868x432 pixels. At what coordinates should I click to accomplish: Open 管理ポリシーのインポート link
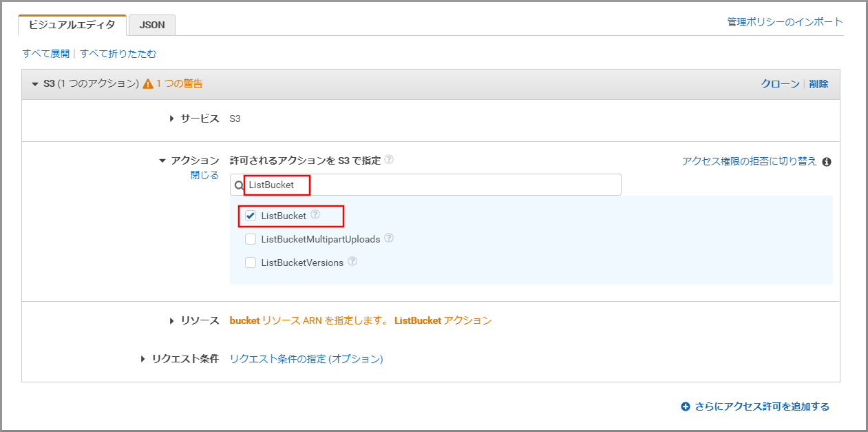tap(785, 22)
